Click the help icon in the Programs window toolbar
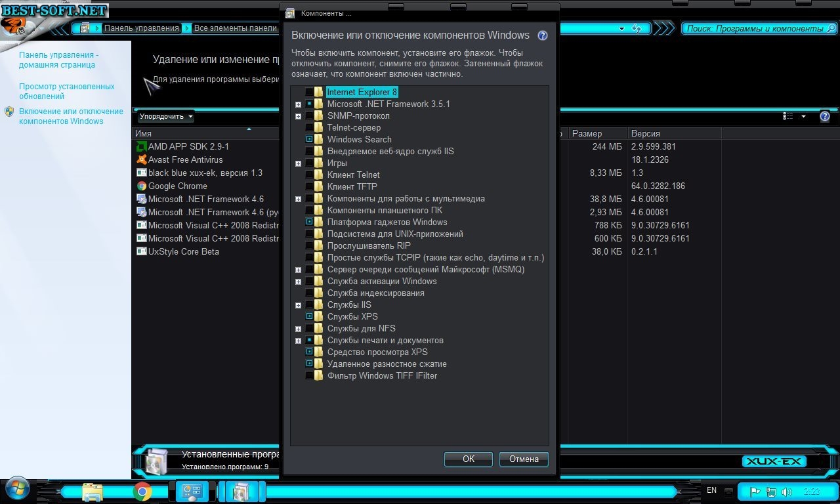 (825, 117)
